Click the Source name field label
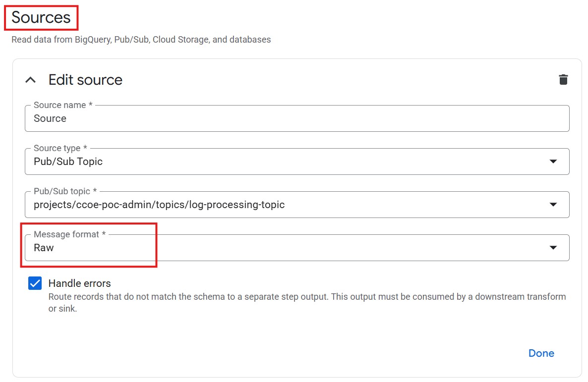 [x=62, y=105]
